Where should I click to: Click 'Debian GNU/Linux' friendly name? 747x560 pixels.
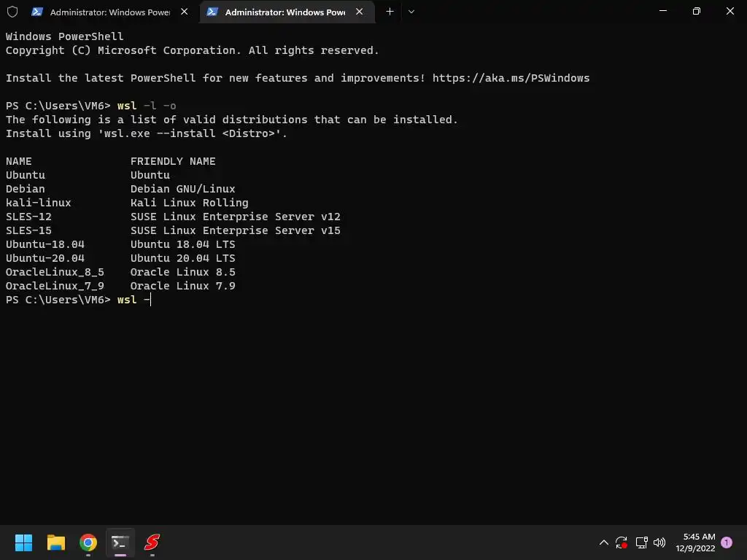183,189
